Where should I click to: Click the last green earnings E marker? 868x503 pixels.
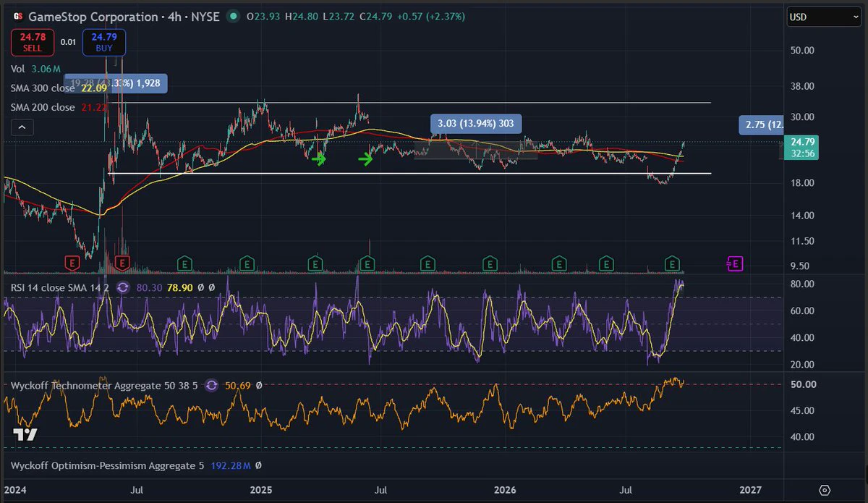673,263
